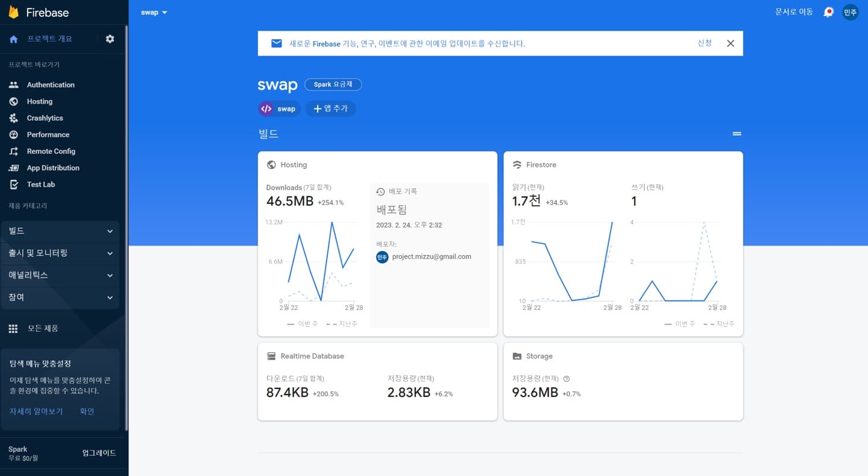This screenshot has height=476, width=868.
Task: Click the Test Lab checklist icon
Action: 14,185
